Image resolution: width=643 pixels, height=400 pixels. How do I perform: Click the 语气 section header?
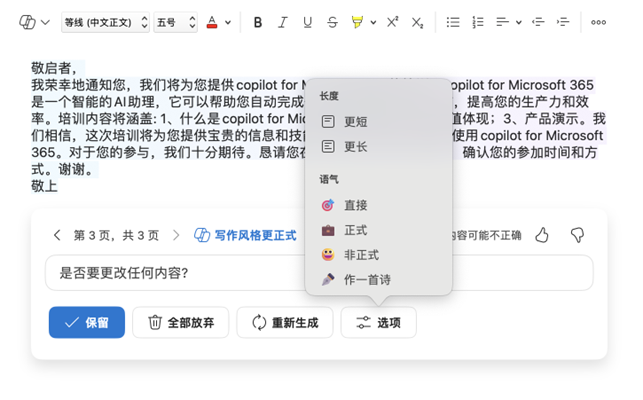[329, 179]
